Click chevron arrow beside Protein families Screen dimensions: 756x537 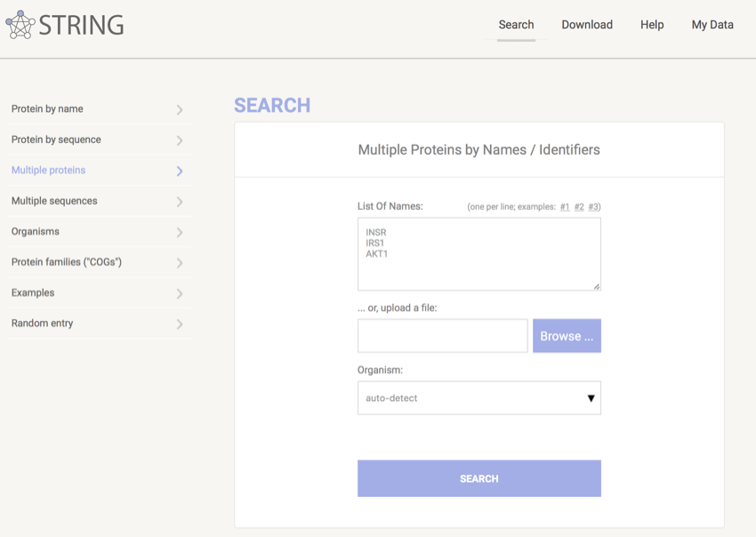click(x=180, y=263)
